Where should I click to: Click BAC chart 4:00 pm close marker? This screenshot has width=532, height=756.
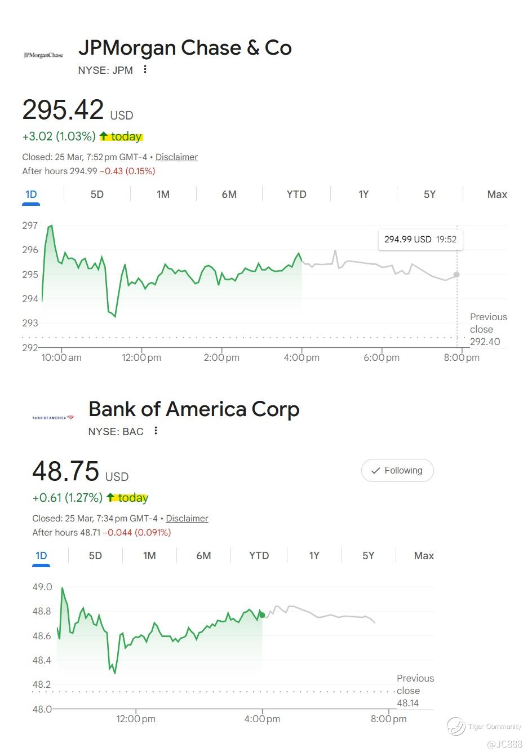(x=262, y=615)
